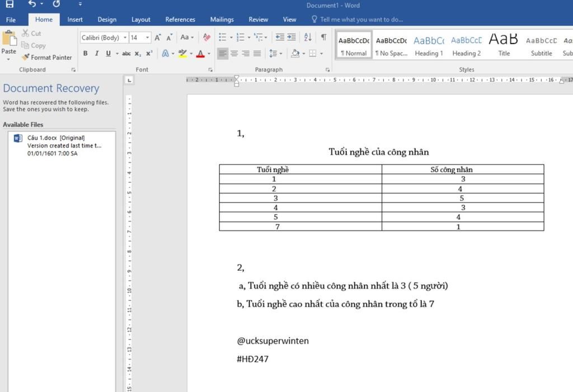Open recovered file Câu 1.docx [Original]
Viewport: 573px width, 392px height.
(62, 145)
